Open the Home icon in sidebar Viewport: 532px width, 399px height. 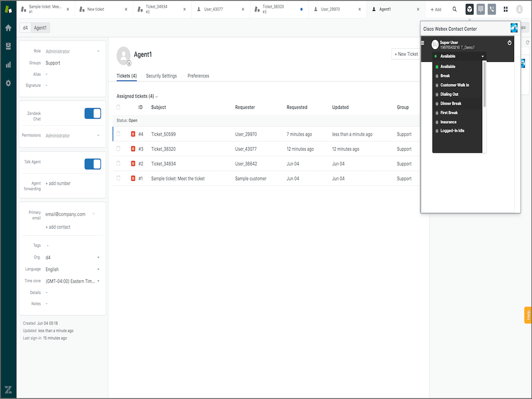(8, 28)
